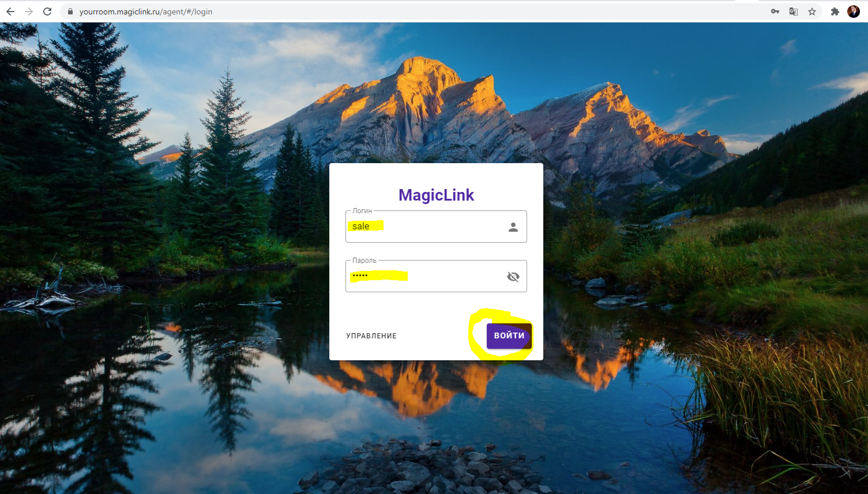Viewport: 868px width, 494px height.
Task: Click the user person icon in the Логин field
Action: (513, 227)
